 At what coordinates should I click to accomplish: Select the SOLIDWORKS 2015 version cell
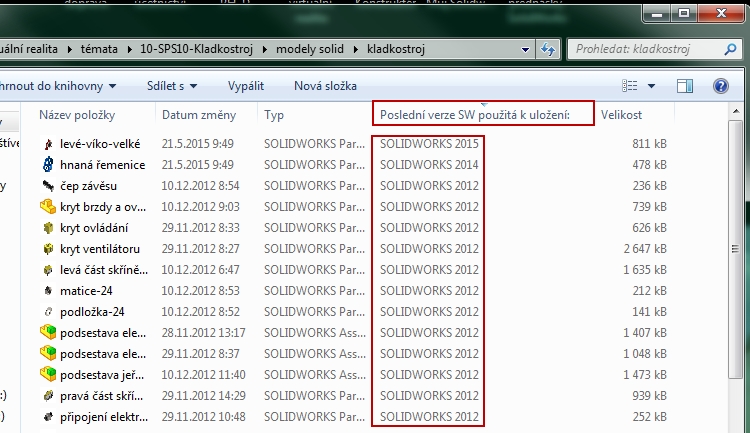pos(429,144)
